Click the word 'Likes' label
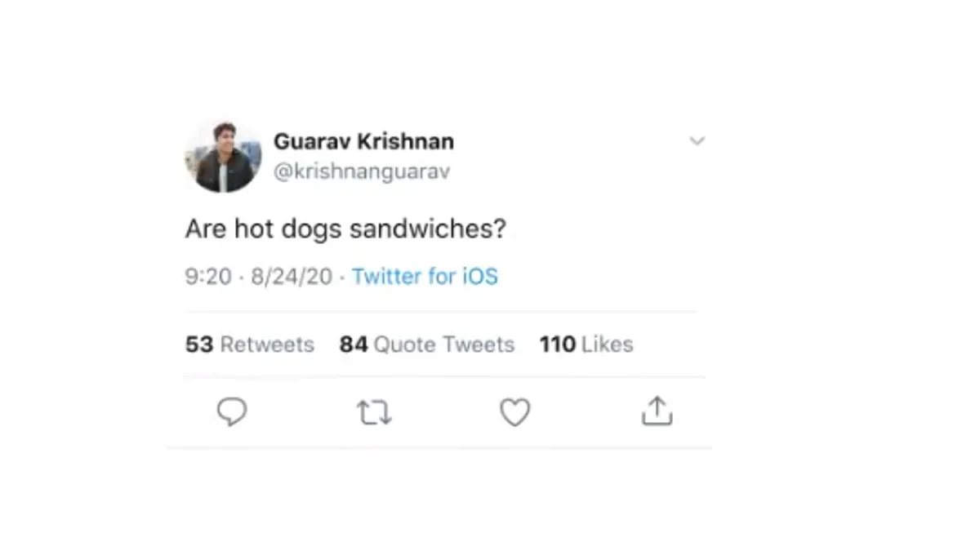Screen dimensions: 980x551 [608, 344]
